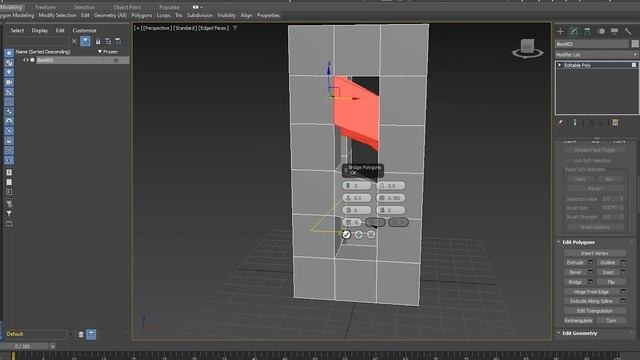Click Extrude Along Spline button
The image size is (640, 360).
point(591,301)
